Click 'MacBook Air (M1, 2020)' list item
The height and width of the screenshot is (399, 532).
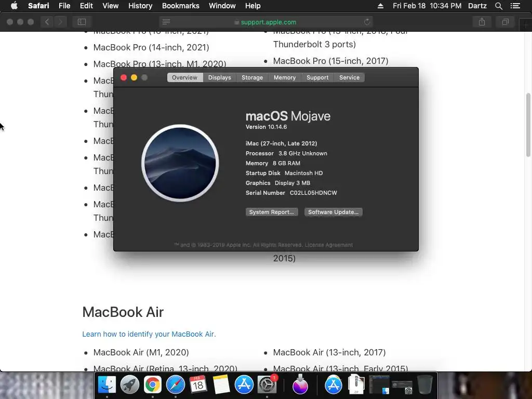coord(141,352)
